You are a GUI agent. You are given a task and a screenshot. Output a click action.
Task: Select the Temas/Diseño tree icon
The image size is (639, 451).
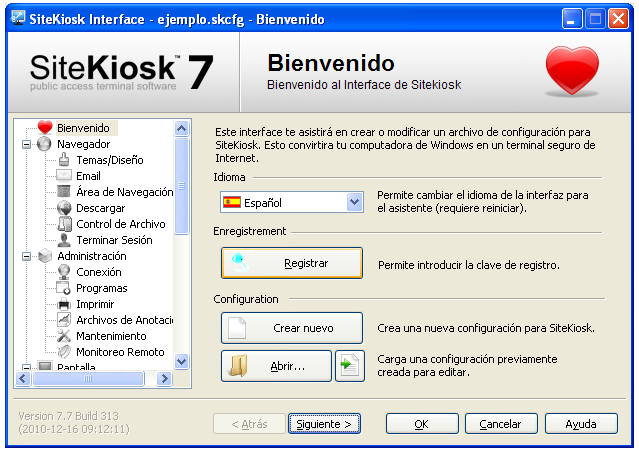pyautogui.click(x=64, y=160)
